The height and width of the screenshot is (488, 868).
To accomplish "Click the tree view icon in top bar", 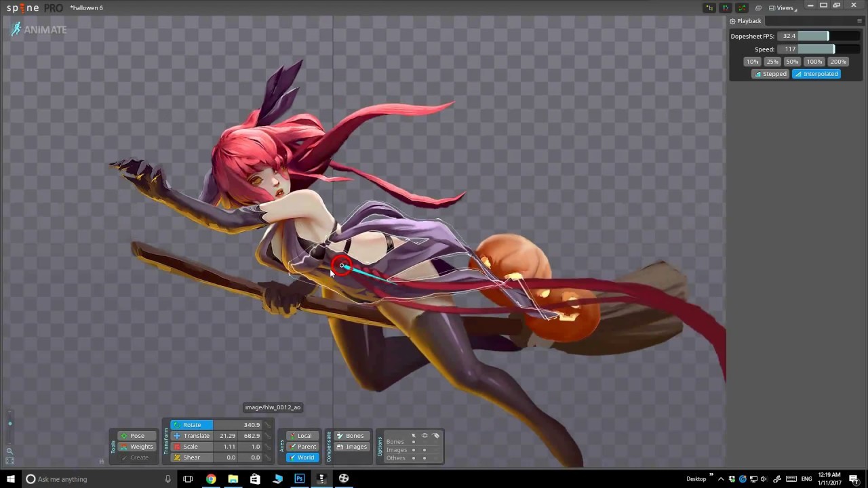I will 710,7.
